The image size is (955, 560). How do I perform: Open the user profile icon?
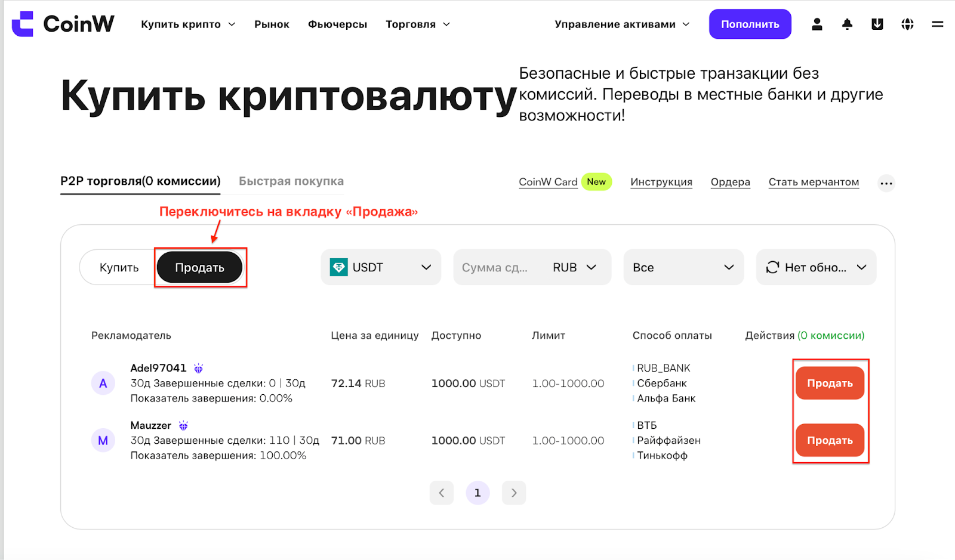coord(817,24)
